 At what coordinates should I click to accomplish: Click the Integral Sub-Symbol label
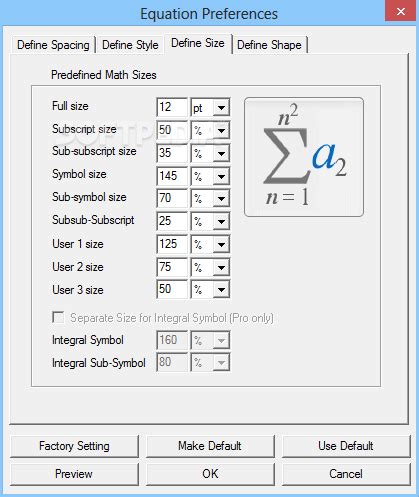coord(99,363)
